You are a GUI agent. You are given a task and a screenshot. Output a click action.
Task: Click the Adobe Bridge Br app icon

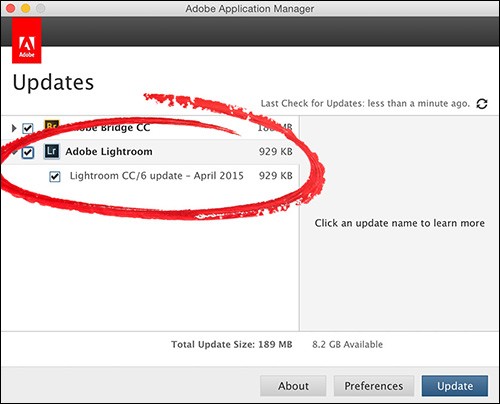pyautogui.click(x=52, y=127)
